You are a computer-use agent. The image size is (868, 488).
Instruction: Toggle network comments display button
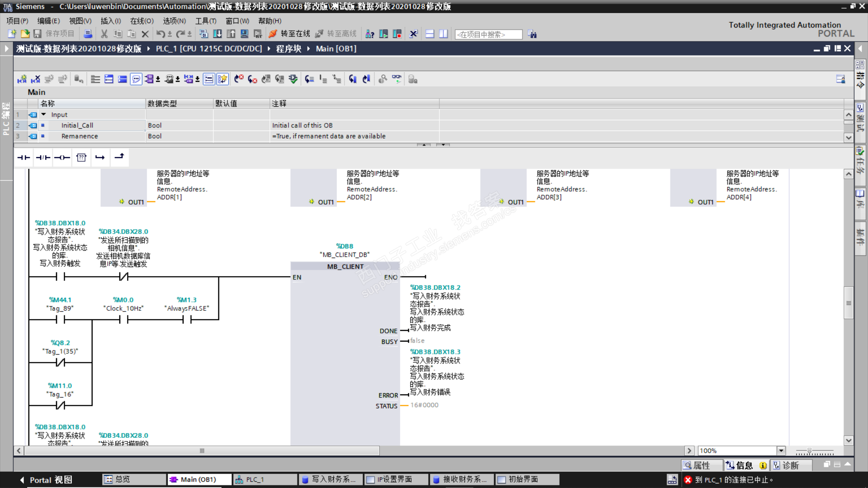pos(136,80)
